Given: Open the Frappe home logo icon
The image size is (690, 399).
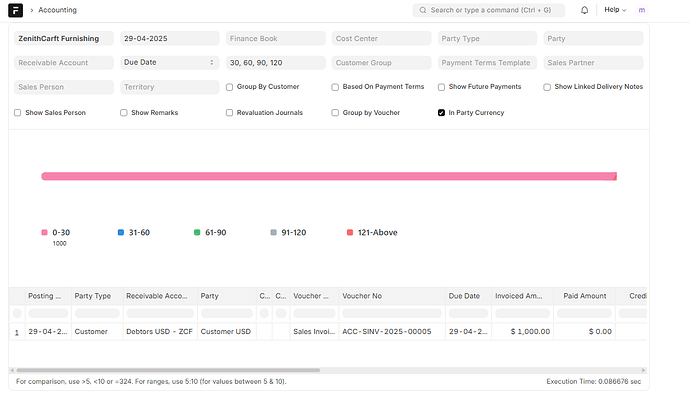Looking at the screenshot, I should 15,10.
